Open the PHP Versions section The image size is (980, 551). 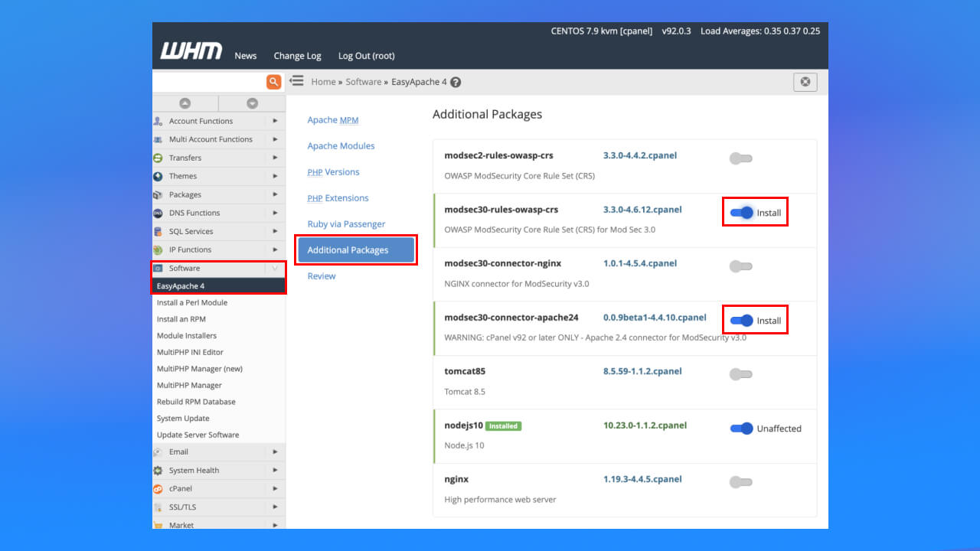click(333, 172)
